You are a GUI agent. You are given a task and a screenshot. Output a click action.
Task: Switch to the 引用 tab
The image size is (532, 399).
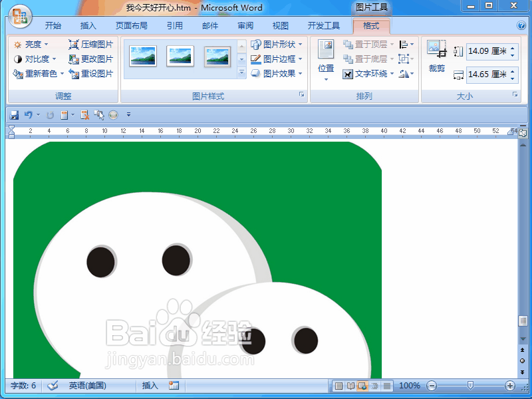click(x=175, y=26)
